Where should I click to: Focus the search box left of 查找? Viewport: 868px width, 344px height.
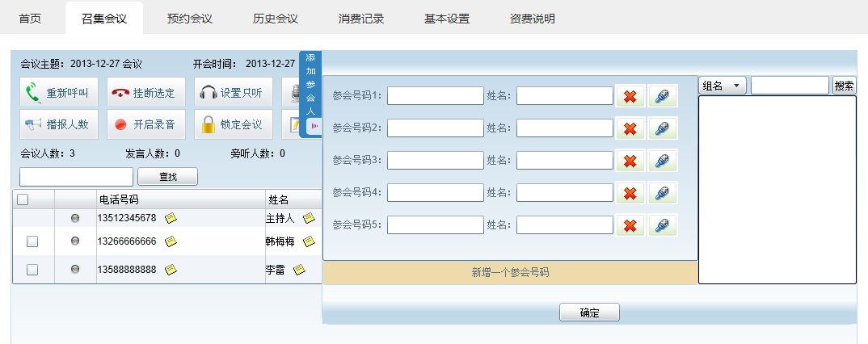(77, 176)
